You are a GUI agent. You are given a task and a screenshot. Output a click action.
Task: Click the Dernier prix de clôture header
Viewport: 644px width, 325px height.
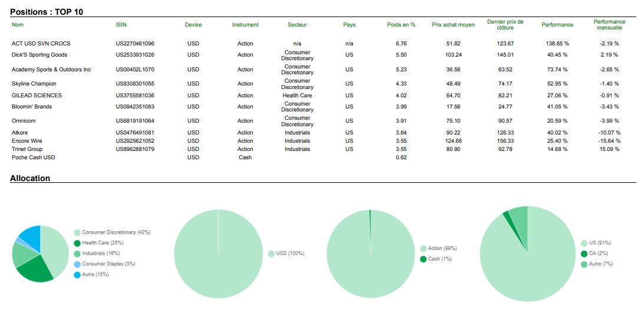click(505, 25)
